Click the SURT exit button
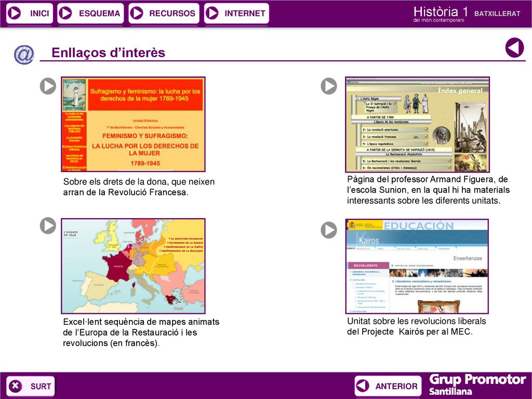532x399 pixels. point(31,386)
